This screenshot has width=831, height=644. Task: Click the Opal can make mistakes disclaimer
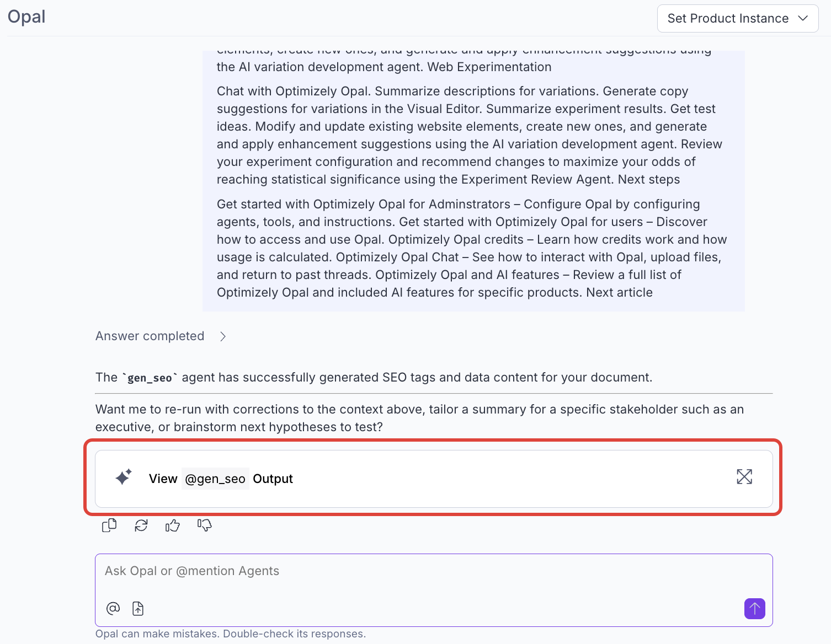[230, 634]
